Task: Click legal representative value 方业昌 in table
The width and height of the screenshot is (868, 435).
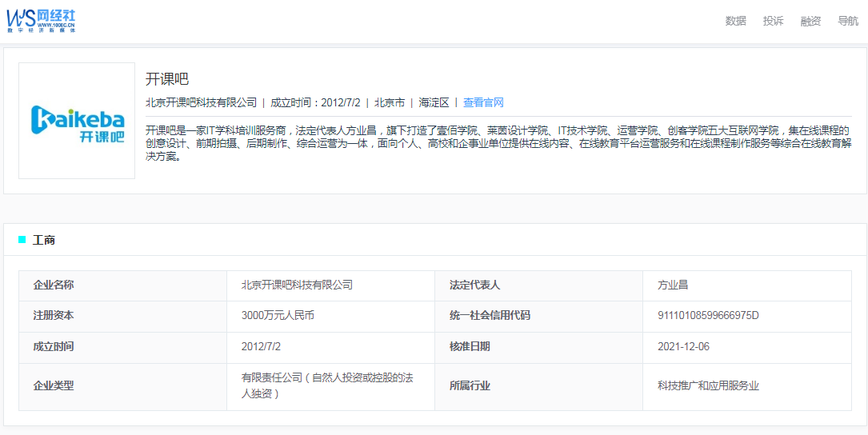Action: tap(673, 285)
